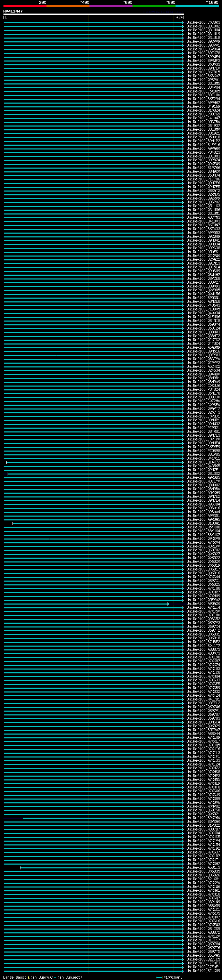Select the cyan ~100% identity legend segment

tap(197, 6)
